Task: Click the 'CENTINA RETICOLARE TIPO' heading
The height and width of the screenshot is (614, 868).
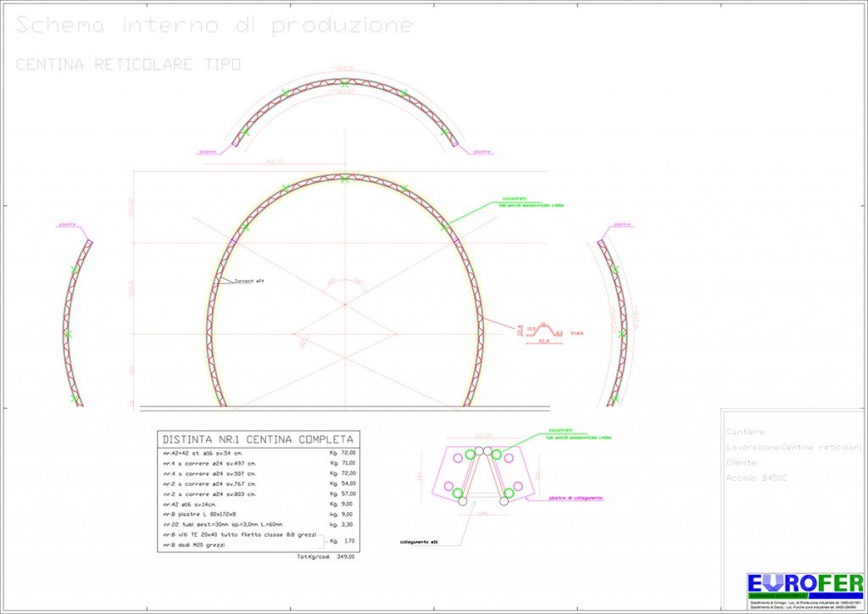Action: tap(129, 64)
